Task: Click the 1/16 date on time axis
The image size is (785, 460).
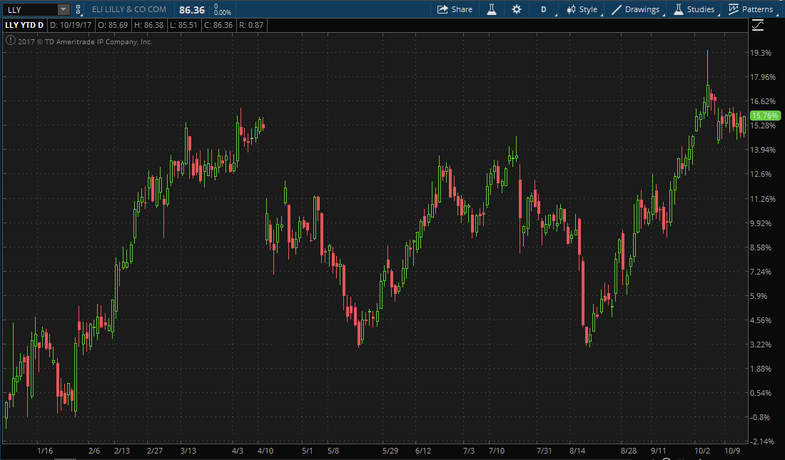Action: (x=45, y=451)
